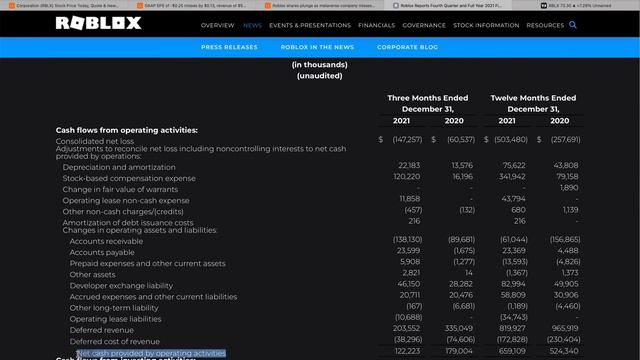Switch to the RBLX Stock Price Today browser tab
The image size is (640, 360).
[x=63, y=5]
